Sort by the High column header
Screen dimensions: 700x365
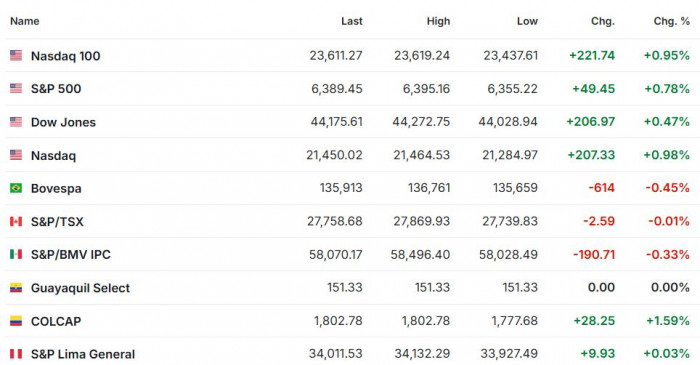tap(438, 21)
